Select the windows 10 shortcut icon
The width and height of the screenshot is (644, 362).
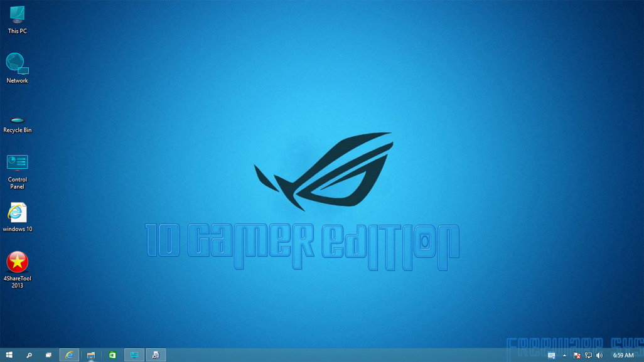coord(17,217)
